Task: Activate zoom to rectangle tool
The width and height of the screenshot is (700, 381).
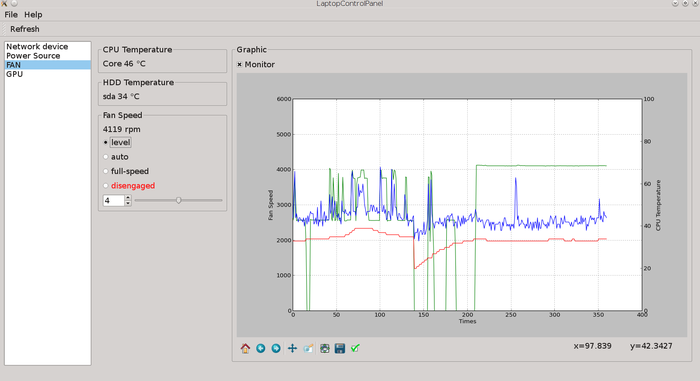Action: [308, 348]
